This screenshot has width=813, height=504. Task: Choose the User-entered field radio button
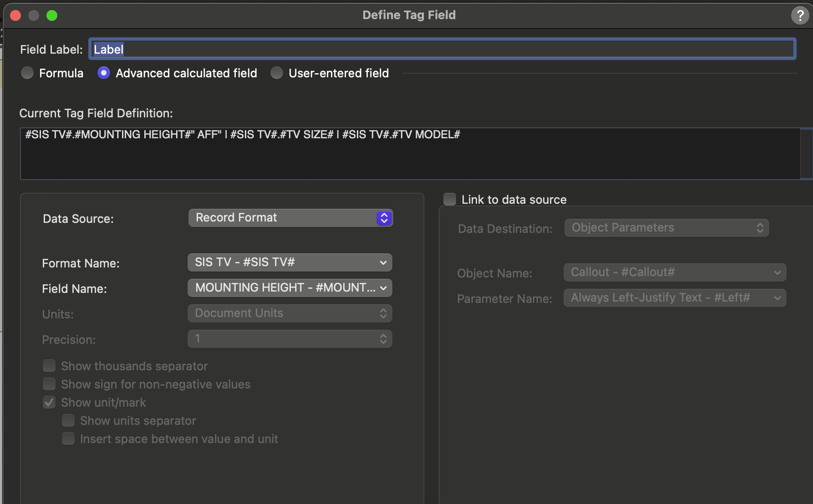(x=277, y=73)
